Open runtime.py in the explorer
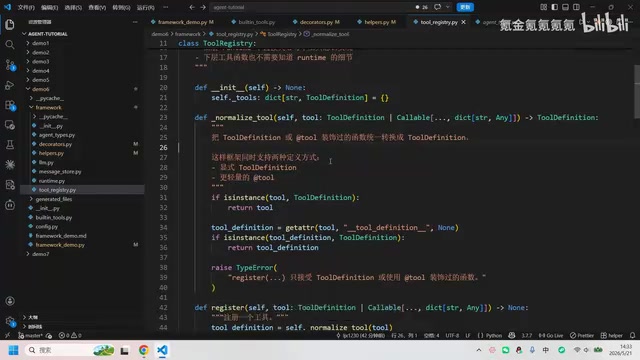Image resolution: width=640 pixels, height=360 pixels. coord(52,181)
